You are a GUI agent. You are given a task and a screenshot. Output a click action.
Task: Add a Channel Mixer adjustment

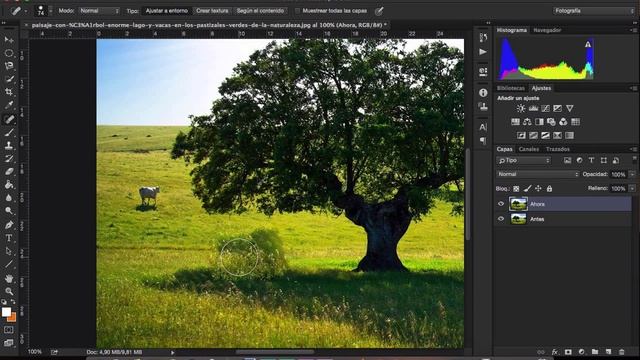click(x=563, y=122)
